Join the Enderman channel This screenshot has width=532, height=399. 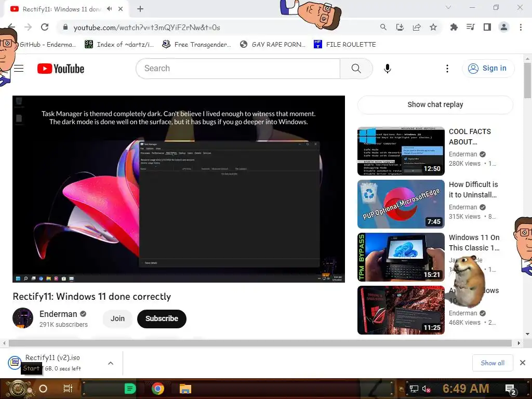point(117,318)
